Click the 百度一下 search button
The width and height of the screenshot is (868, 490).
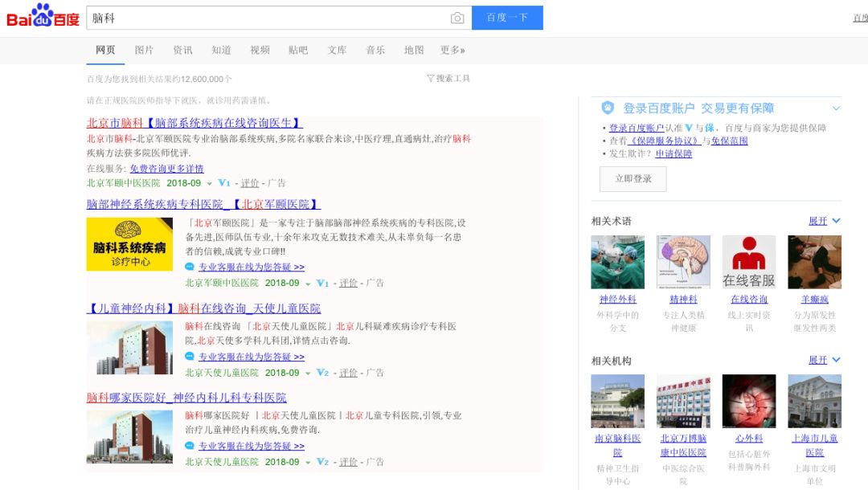(x=507, y=17)
